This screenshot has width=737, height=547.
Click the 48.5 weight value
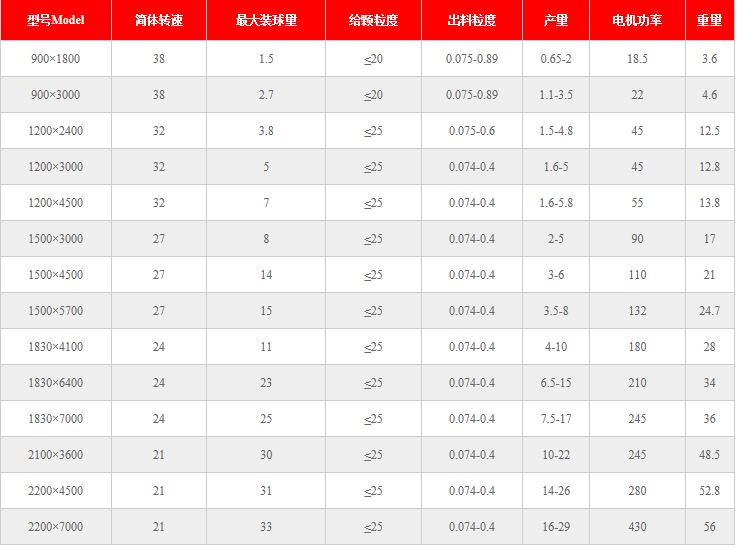click(710, 455)
